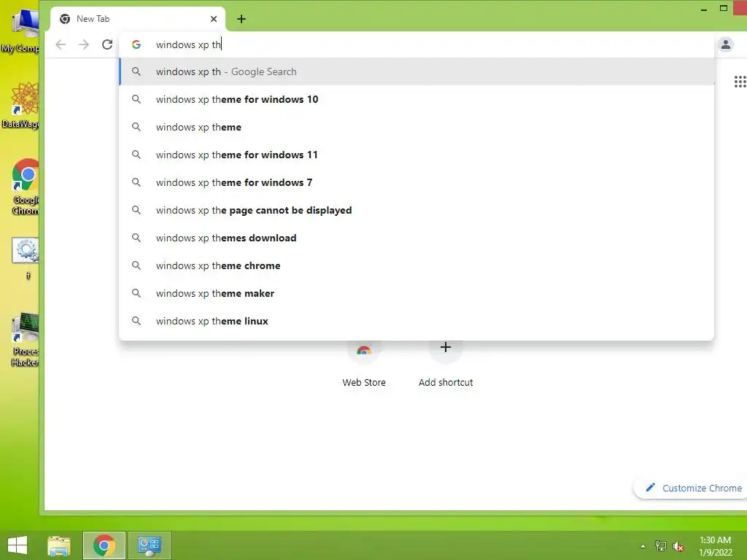Choose 'windows xp the page cannot be displayed'
747x560 pixels.
tap(417, 210)
